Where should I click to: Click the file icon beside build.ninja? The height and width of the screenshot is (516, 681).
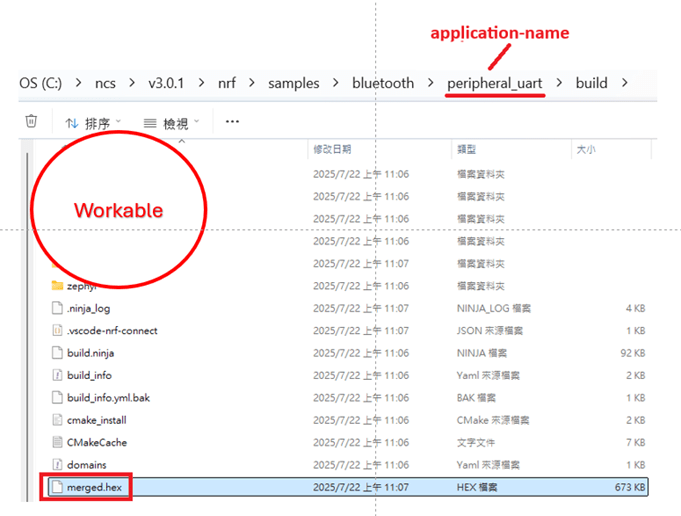pyautogui.click(x=57, y=353)
